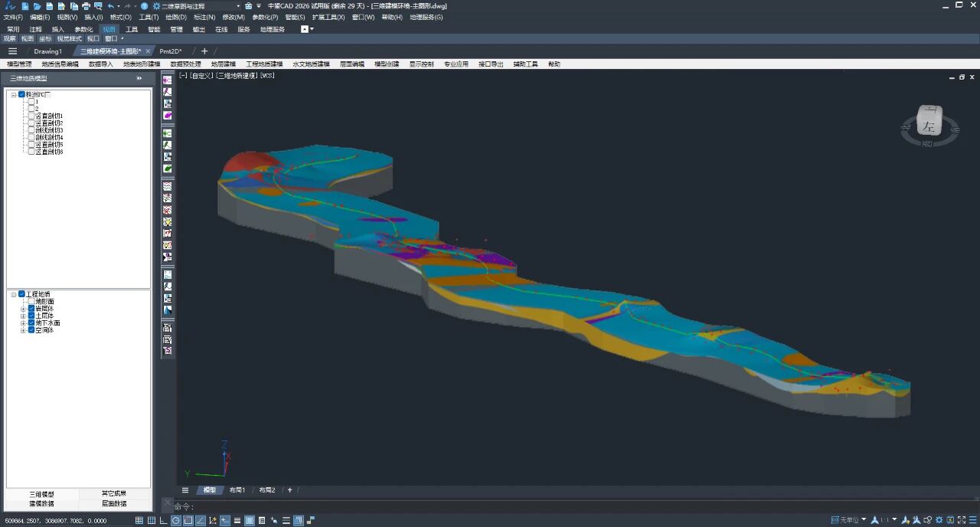Collapse the 三维地质模型 panel with arrow icon
The image size is (980, 527).
[x=139, y=78]
